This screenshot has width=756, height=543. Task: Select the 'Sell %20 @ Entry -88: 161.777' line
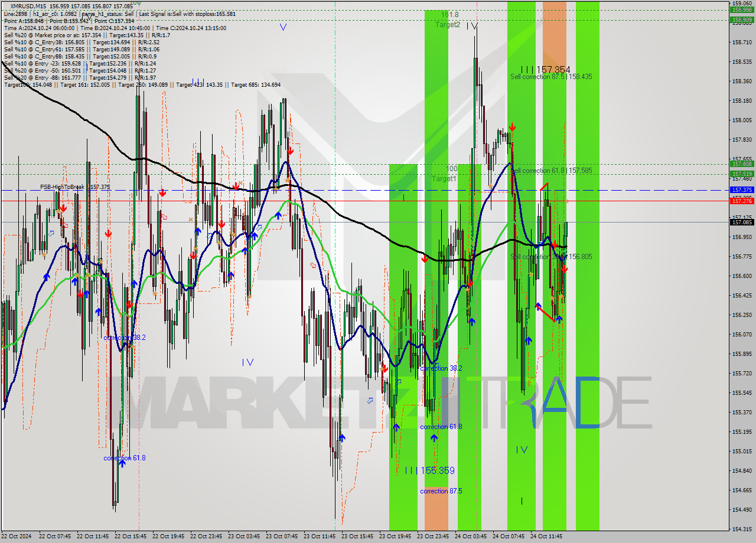coord(80,77)
